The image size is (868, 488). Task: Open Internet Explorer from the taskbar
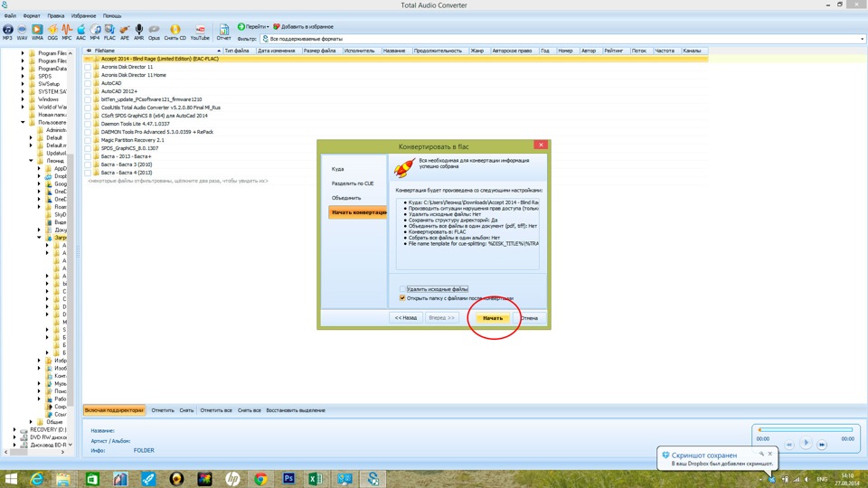(36, 479)
